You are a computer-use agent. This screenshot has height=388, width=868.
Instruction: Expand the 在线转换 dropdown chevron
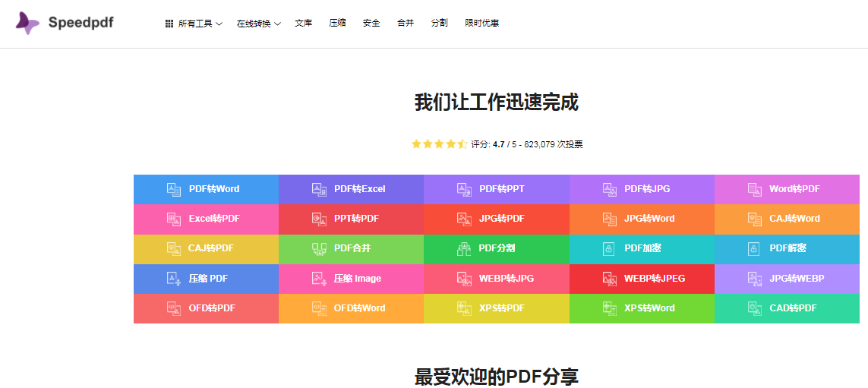(x=277, y=24)
